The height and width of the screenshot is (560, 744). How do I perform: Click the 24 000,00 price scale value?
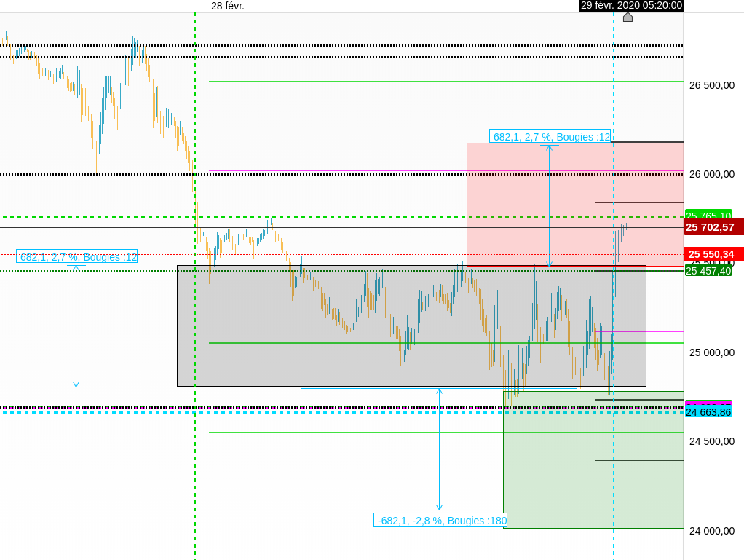pos(712,531)
